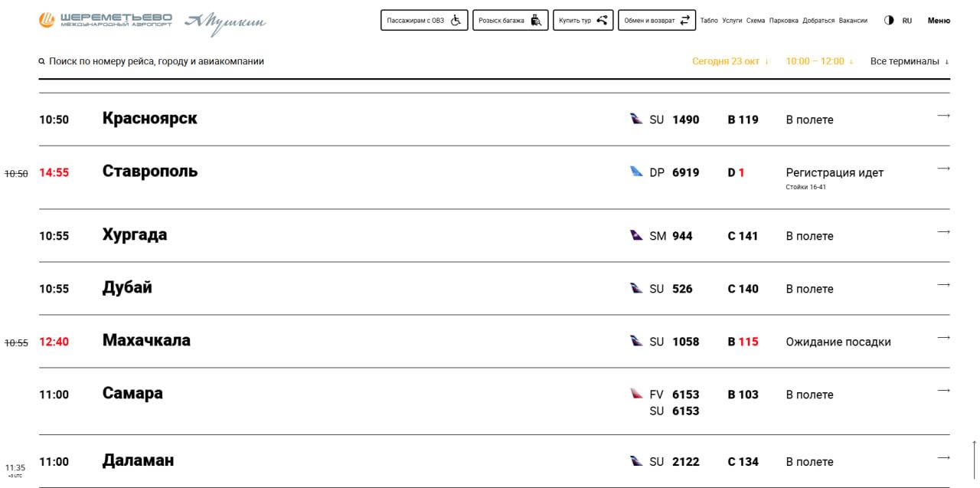Screen dimensions: 980x488
Task: Click the Rossiya icon for FV 6153
Action: pyautogui.click(x=636, y=394)
